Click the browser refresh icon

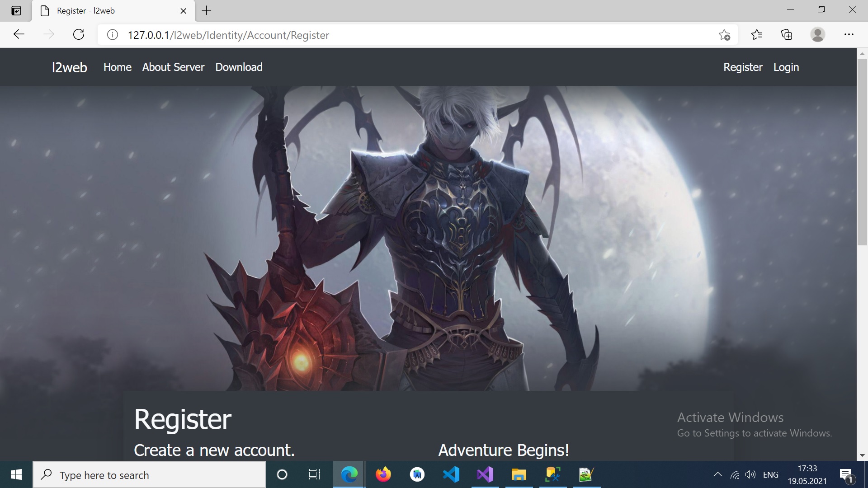point(79,35)
